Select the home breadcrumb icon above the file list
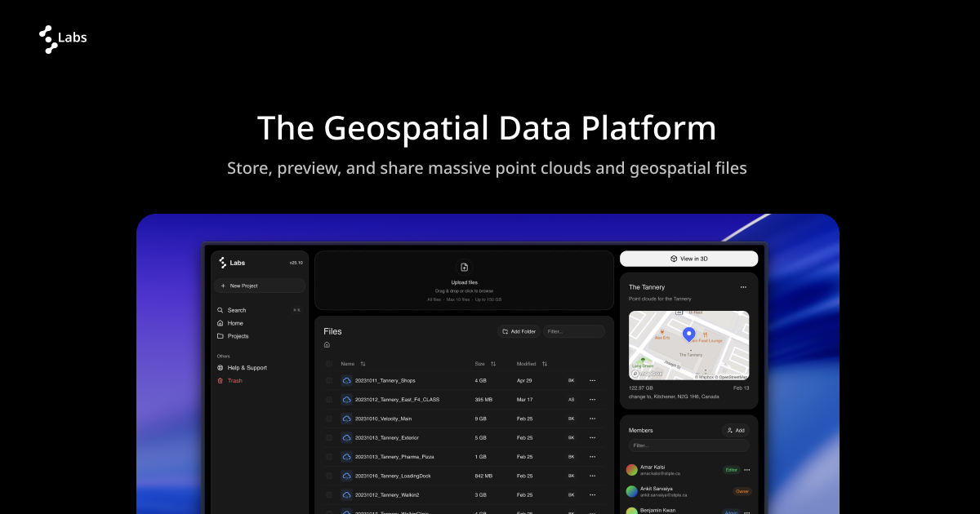The width and height of the screenshot is (980, 514). 326,344
